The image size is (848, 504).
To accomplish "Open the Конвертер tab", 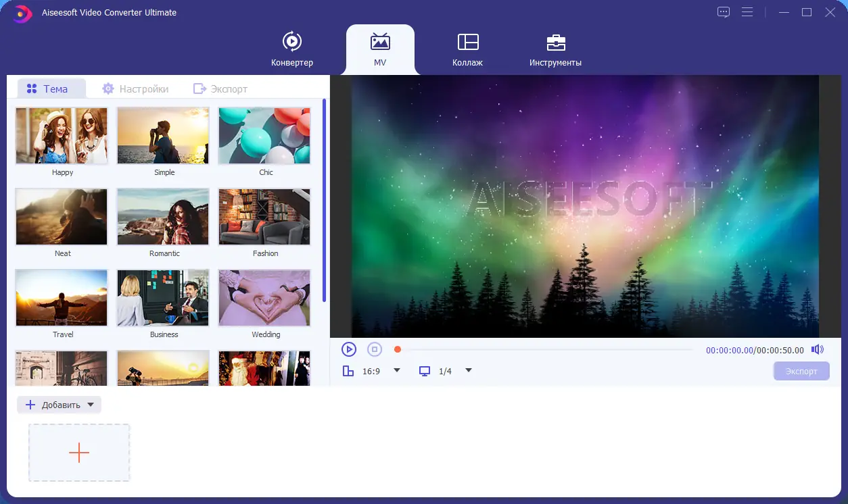I will 292,49.
